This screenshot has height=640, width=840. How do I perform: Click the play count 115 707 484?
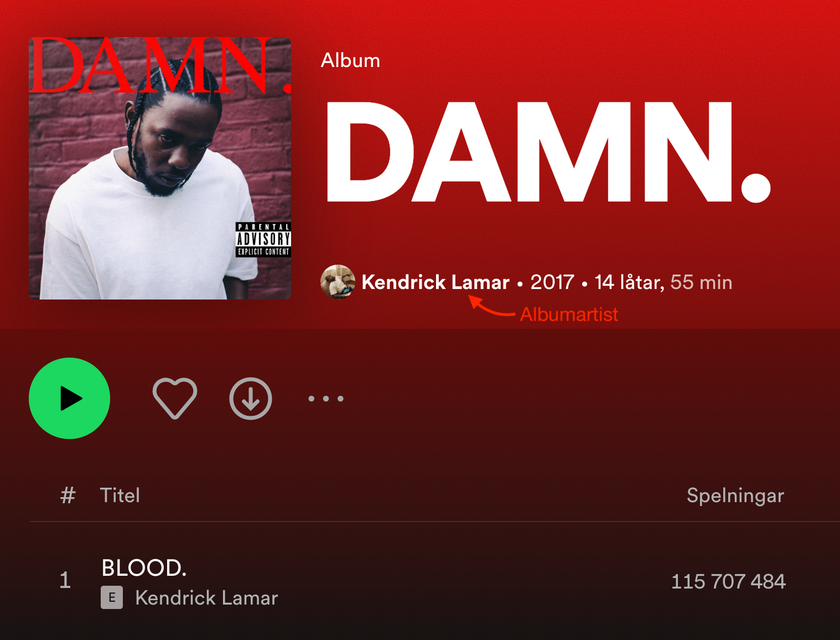pos(728,581)
